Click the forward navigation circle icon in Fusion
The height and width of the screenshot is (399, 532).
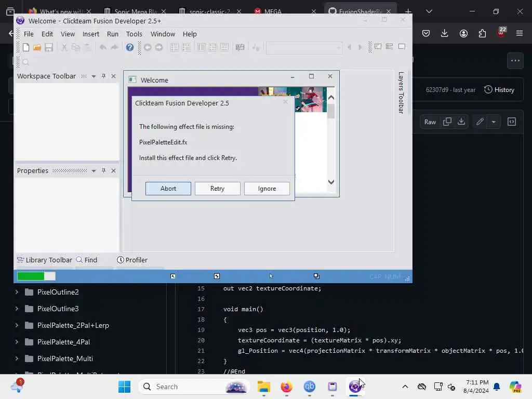[x=159, y=47]
